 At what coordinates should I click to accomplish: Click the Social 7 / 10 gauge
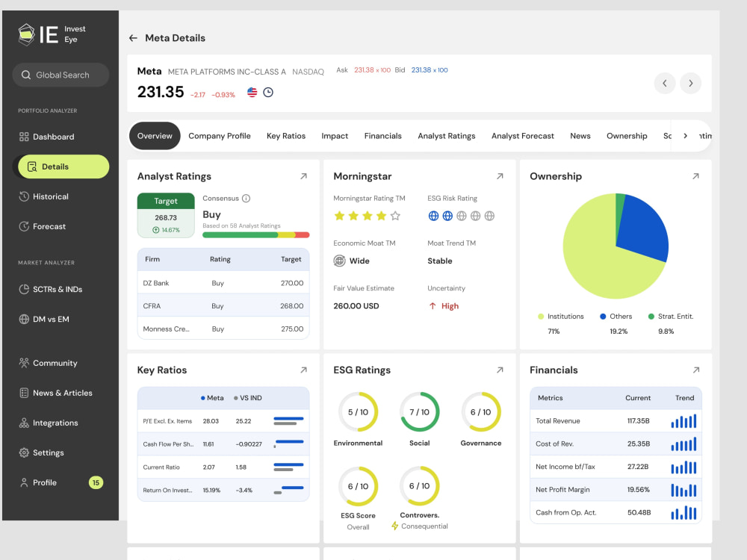(419, 412)
